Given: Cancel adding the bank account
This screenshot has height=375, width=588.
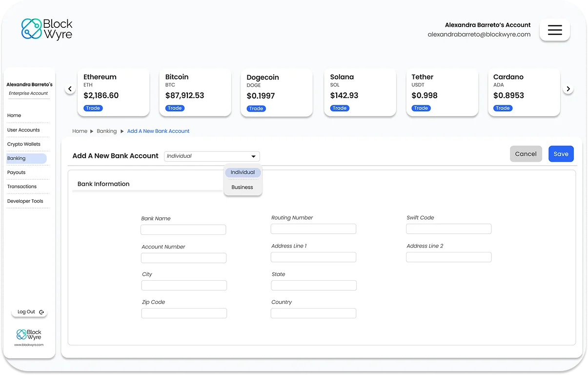Looking at the screenshot, I should [x=526, y=154].
